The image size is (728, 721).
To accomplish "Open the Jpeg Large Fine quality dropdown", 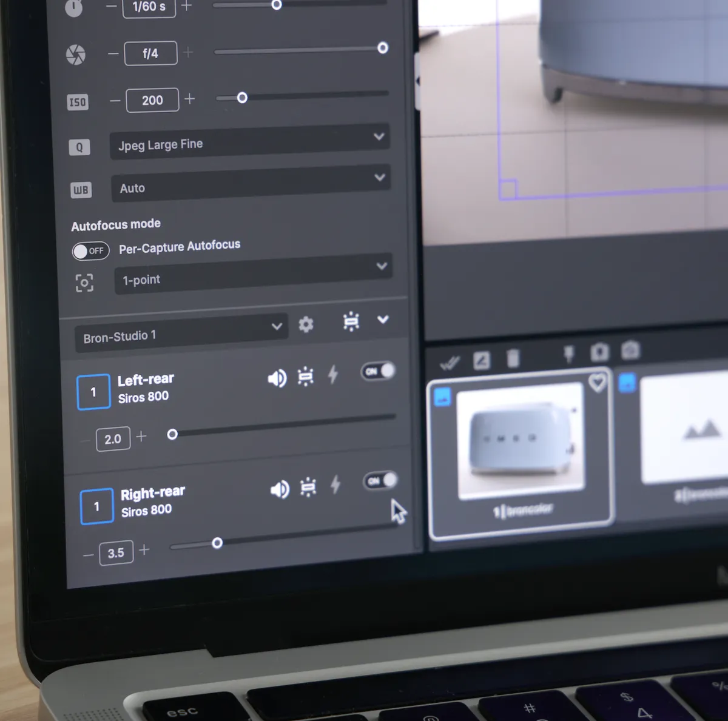I will click(x=249, y=141).
